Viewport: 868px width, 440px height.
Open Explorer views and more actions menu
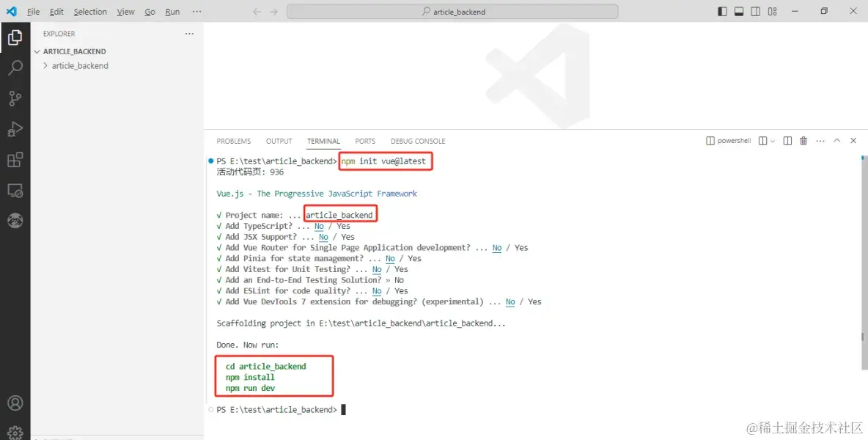[x=189, y=34]
